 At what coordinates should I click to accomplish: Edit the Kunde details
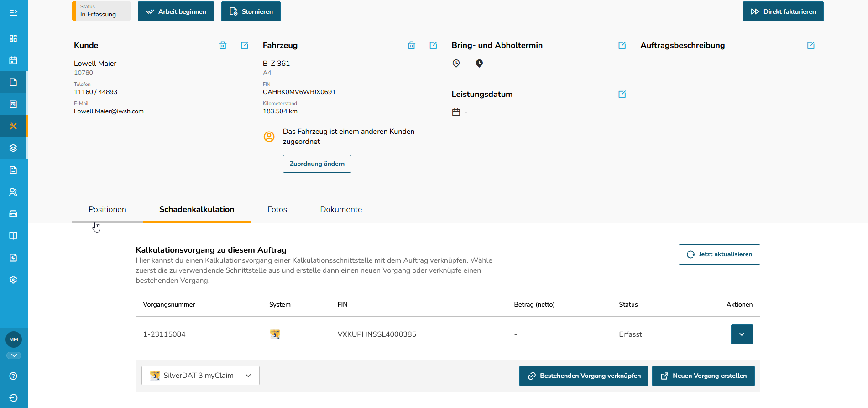(245, 45)
